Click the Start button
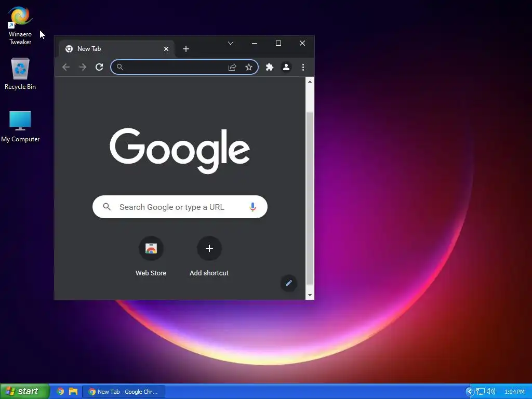The width and height of the screenshot is (532, 399). [25, 391]
